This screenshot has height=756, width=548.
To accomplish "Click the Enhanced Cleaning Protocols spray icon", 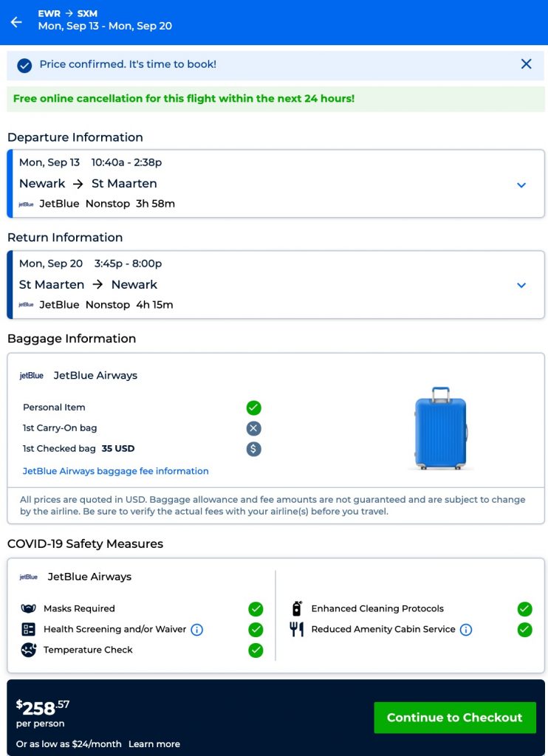I will 296,609.
